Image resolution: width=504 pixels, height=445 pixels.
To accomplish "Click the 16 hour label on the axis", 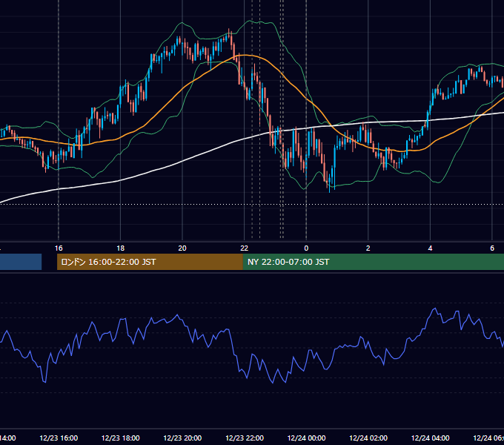I will [59, 248].
